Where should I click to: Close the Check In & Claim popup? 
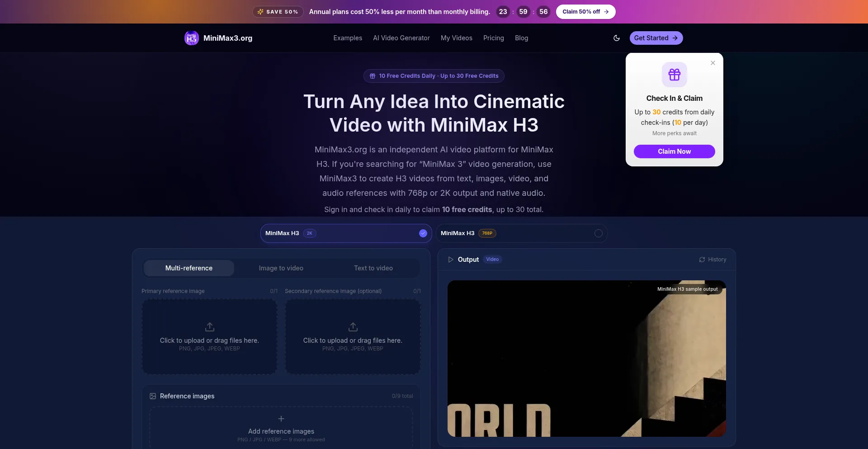point(713,63)
